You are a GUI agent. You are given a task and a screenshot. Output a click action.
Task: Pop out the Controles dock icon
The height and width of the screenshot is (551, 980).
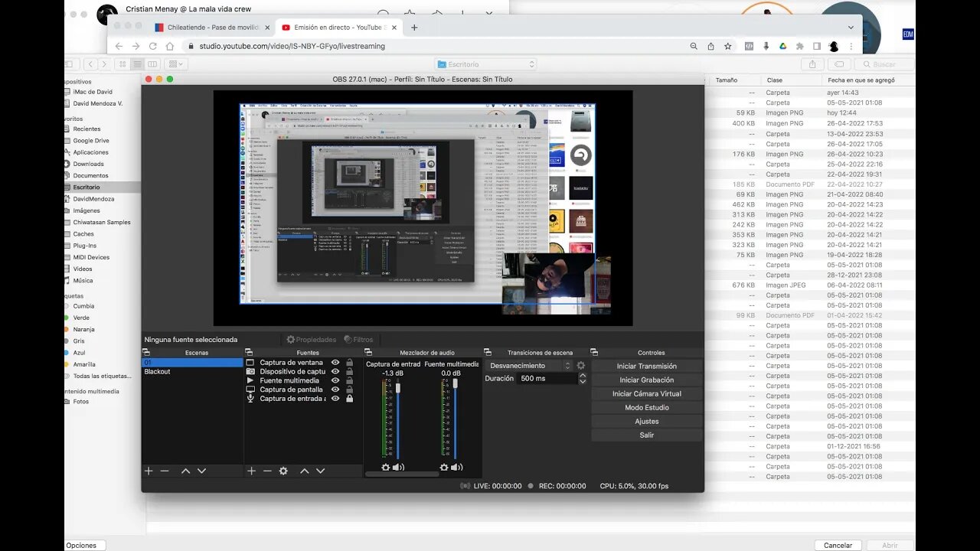pos(596,353)
